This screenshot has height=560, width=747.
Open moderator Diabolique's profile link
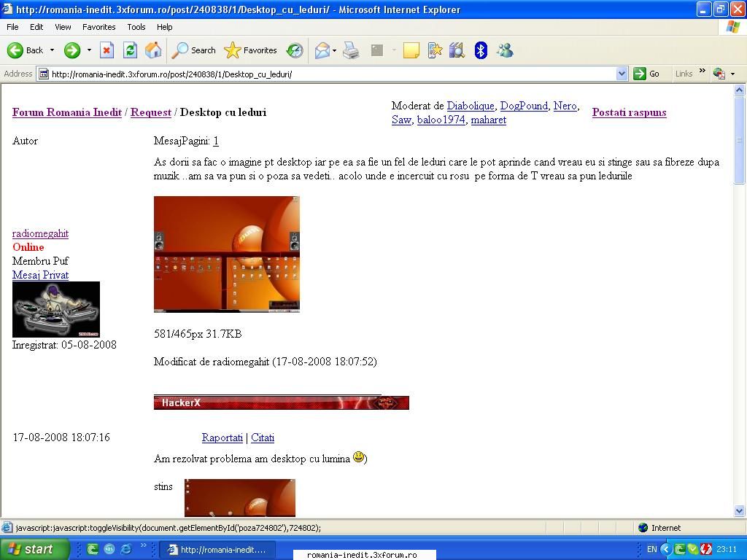471,106
